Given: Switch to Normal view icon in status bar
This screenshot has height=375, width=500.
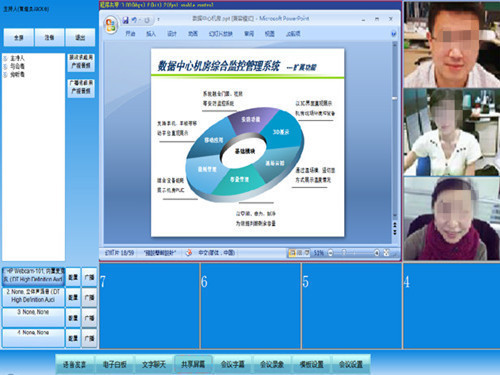Looking at the screenshot, I should click(292, 253).
